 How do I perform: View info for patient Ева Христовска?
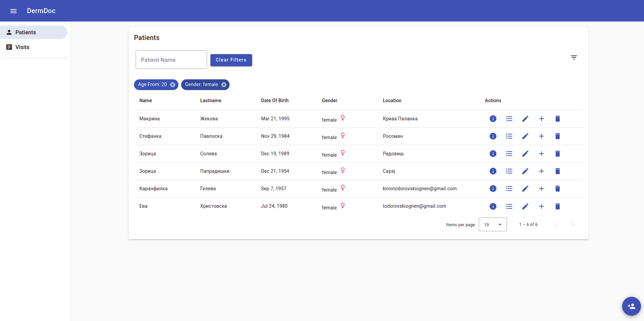coord(493,206)
